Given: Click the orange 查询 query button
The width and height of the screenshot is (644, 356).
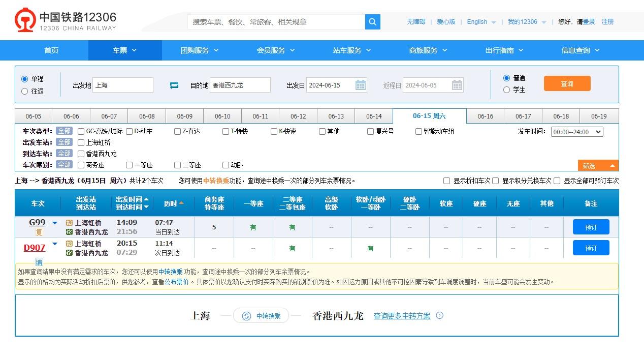Looking at the screenshot, I should pos(567,84).
